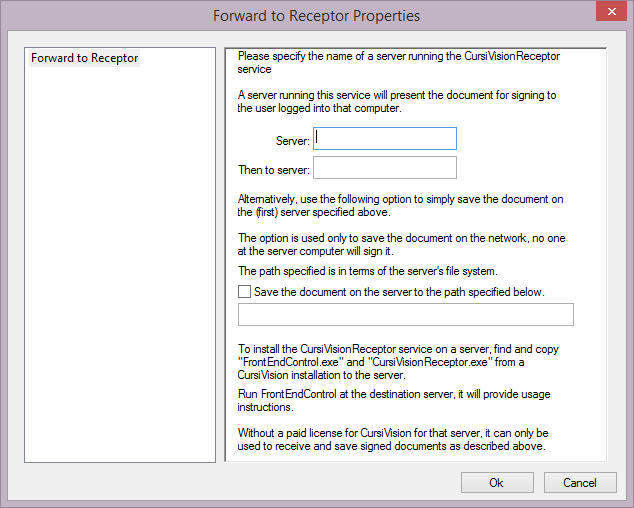Image resolution: width=634 pixels, height=508 pixels.
Task: Click the 'Without a paid license' paragraph
Action: (x=393, y=440)
